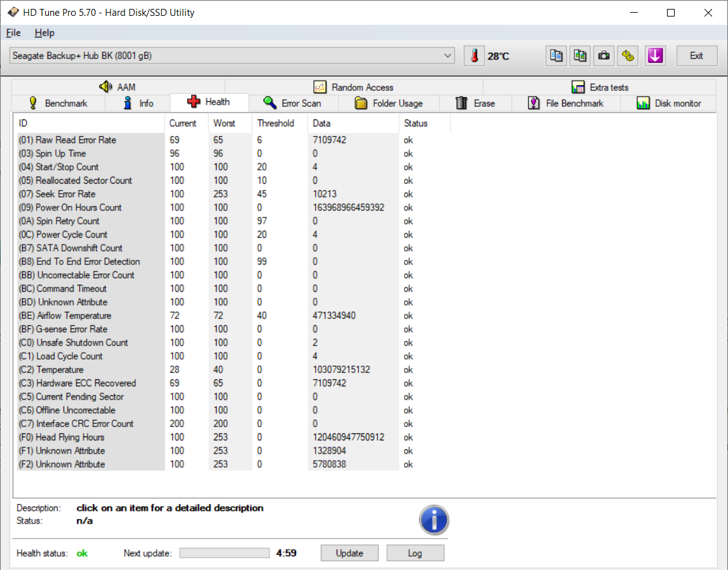Open the options tools icon

[x=628, y=56]
